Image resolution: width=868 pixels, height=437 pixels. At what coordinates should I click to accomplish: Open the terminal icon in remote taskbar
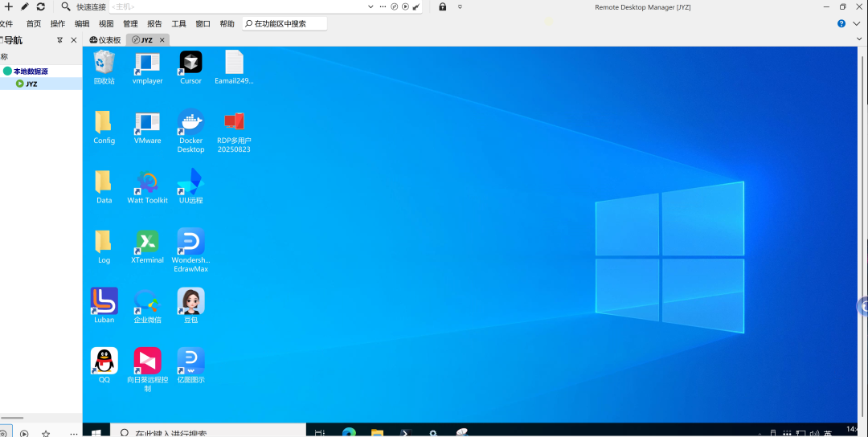[405, 433]
